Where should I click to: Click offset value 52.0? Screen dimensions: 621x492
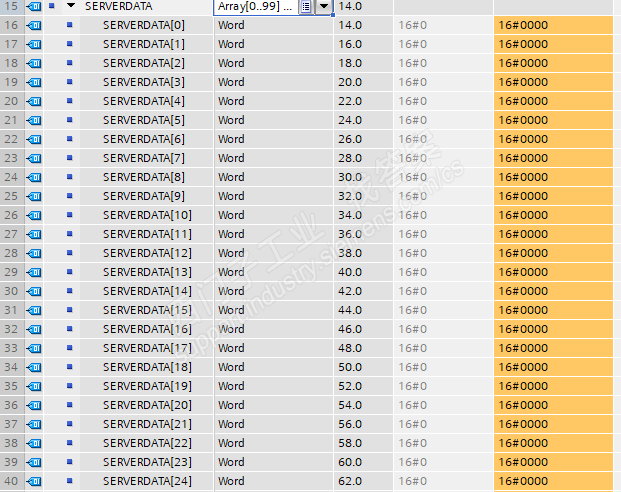click(x=350, y=387)
